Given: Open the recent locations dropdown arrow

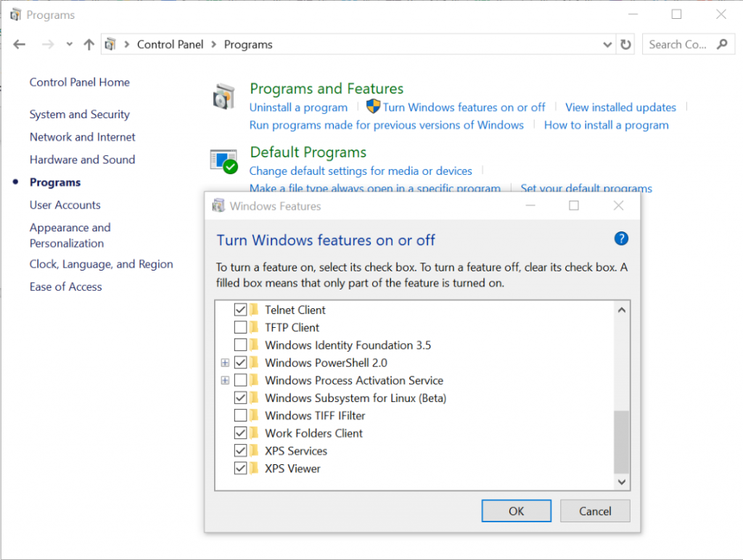Looking at the screenshot, I should (70, 44).
